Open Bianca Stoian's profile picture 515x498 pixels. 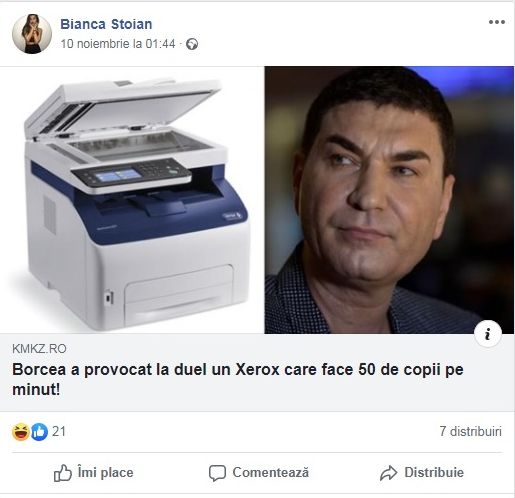click(x=32, y=34)
